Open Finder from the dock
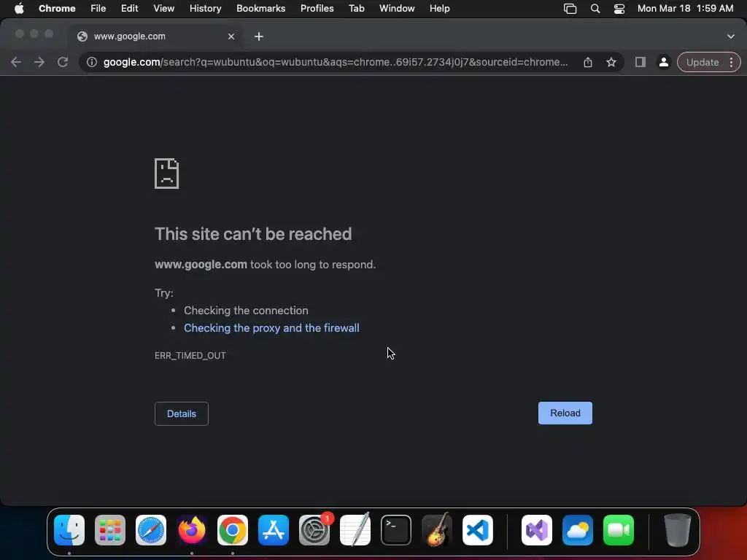The width and height of the screenshot is (747, 560). click(x=69, y=530)
